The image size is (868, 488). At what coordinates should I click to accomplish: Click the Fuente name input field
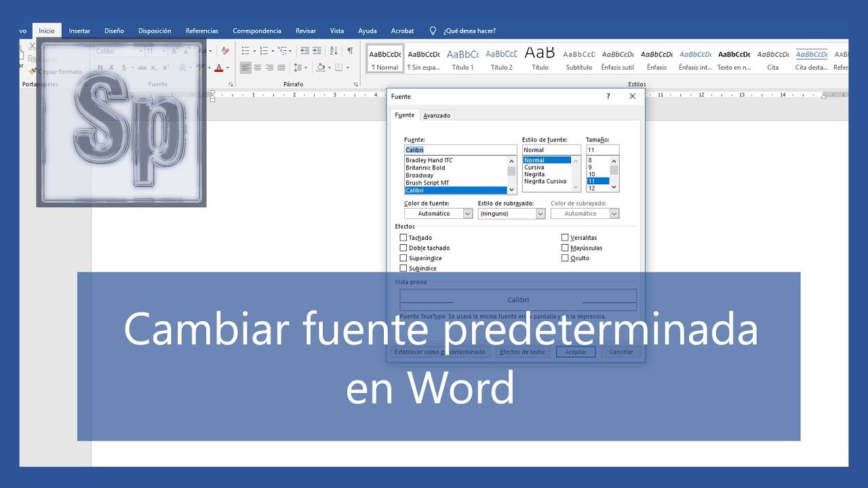click(x=460, y=150)
